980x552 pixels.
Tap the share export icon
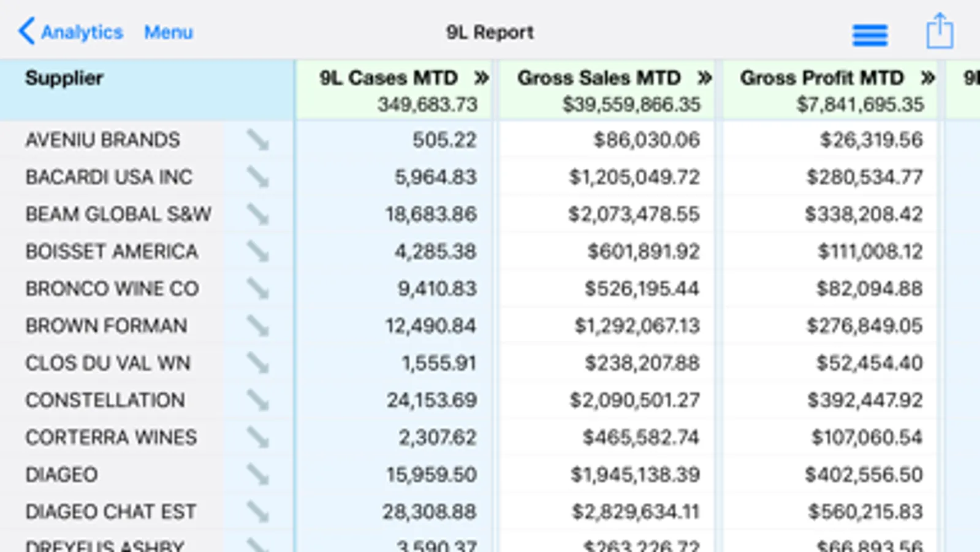pyautogui.click(x=939, y=31)
